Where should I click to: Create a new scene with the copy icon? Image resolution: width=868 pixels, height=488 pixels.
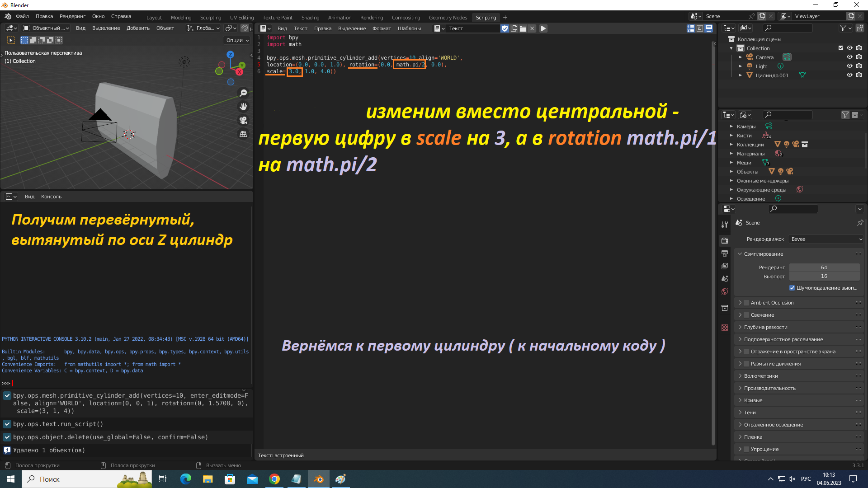[762, 16]
